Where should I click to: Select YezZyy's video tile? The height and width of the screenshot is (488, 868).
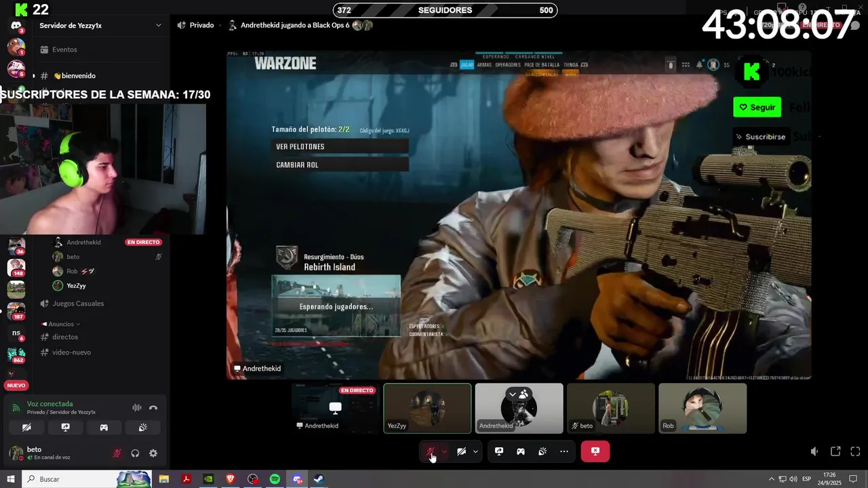tap(427, 408)
